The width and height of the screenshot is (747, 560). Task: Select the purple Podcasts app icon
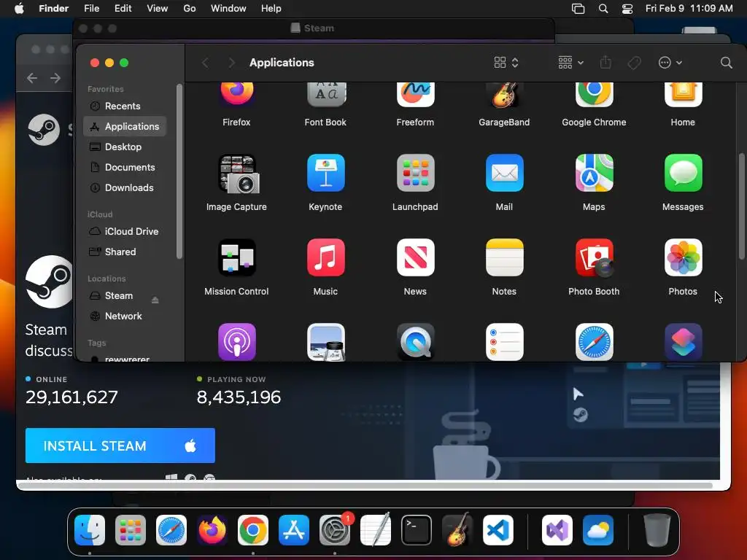click(237, 342)
